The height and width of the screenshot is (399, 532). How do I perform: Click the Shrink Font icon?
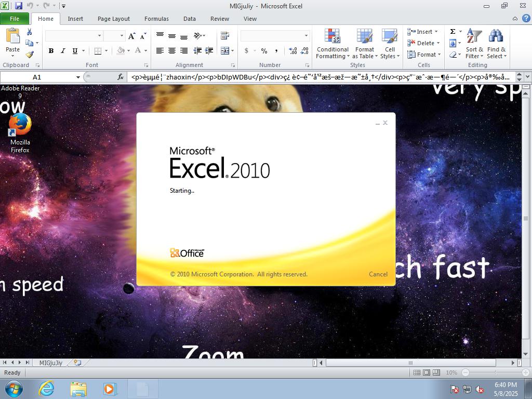(143, 36)
